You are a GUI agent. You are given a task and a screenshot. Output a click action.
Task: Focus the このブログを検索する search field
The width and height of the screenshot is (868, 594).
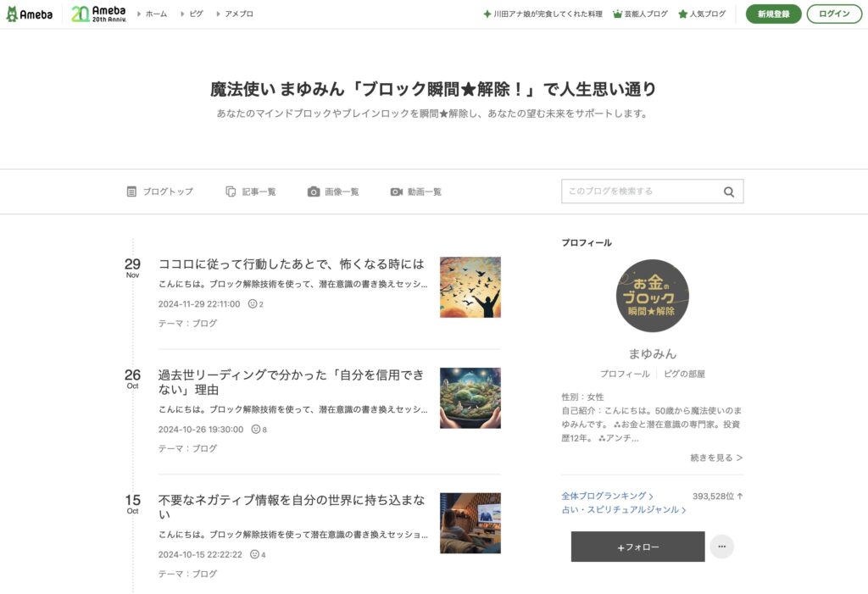[x=640, y=192]
